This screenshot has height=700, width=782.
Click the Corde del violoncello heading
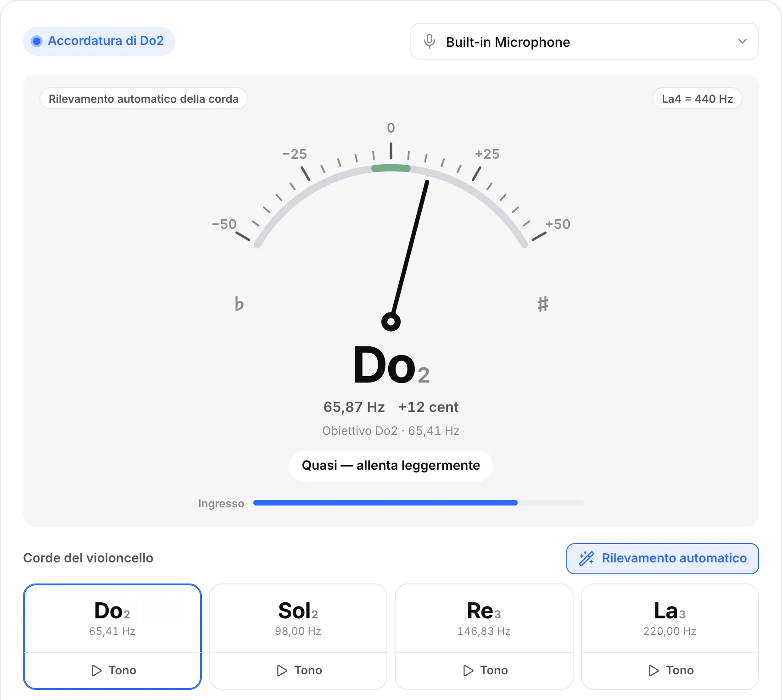(x=88, y=558)
